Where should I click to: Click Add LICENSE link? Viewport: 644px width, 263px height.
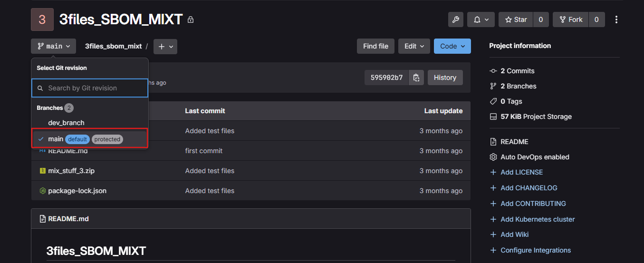[x=521, y=172]
